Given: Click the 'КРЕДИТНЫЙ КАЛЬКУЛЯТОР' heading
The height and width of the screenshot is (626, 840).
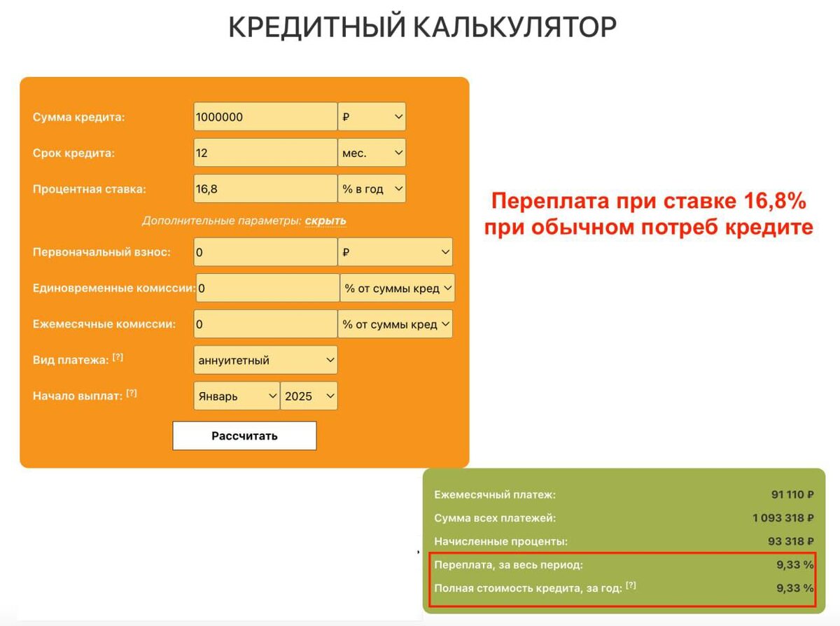Looking at the screenshot, I should tap(422, 28).
